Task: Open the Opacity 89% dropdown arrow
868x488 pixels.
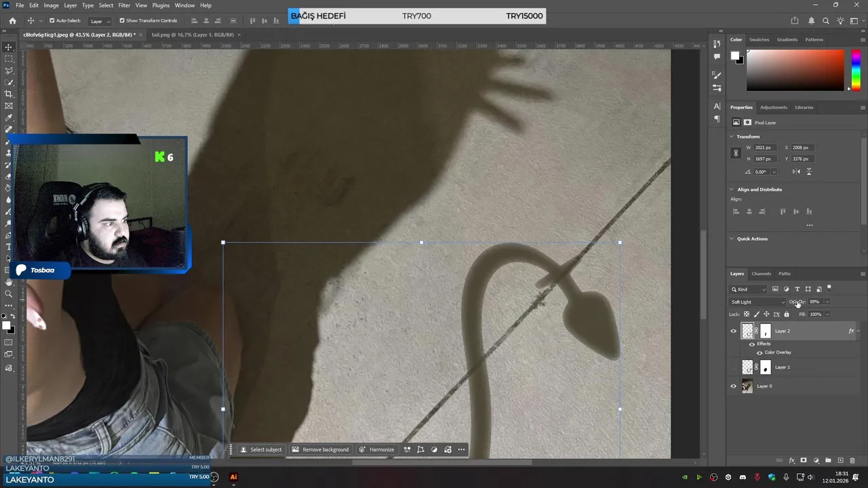Action: point(827,302)
